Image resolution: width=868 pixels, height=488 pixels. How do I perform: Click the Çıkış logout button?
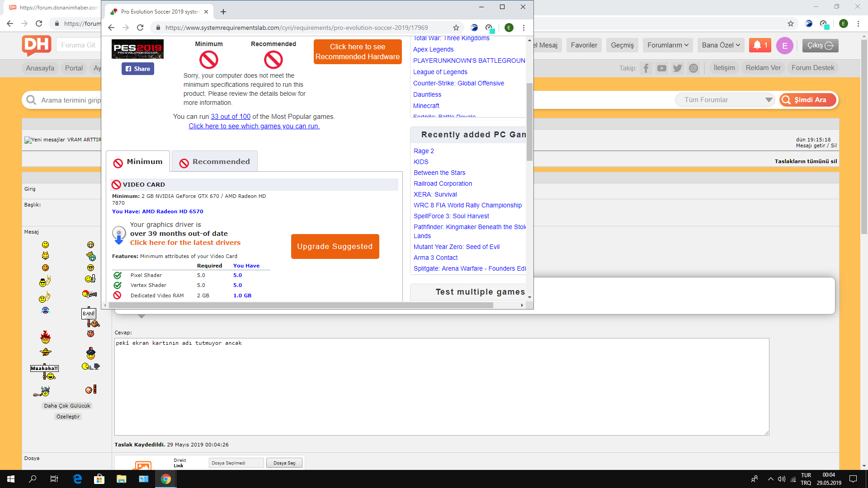point(821,45)
